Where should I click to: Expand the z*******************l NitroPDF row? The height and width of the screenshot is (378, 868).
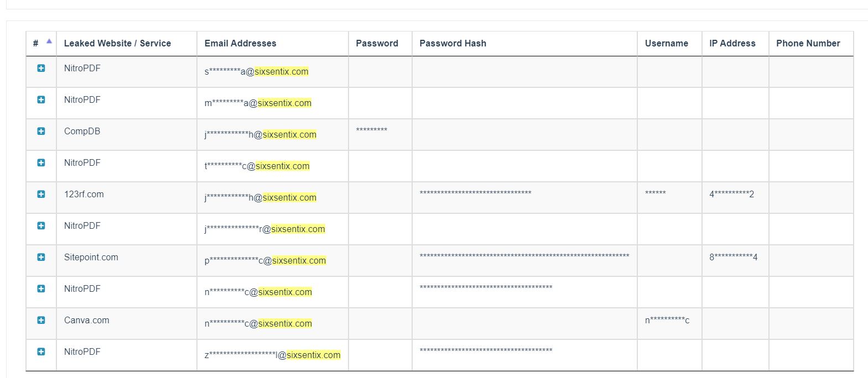[41, 351]
